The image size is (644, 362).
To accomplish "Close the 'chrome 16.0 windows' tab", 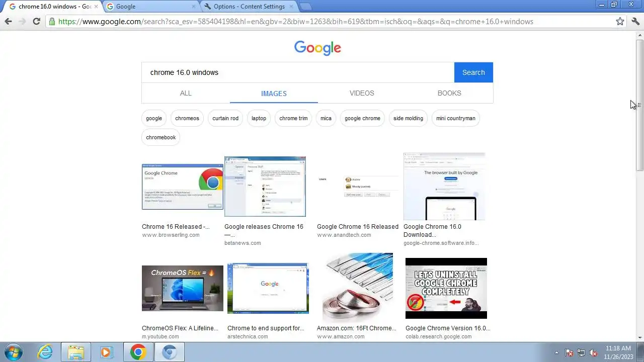I will 96,7.
